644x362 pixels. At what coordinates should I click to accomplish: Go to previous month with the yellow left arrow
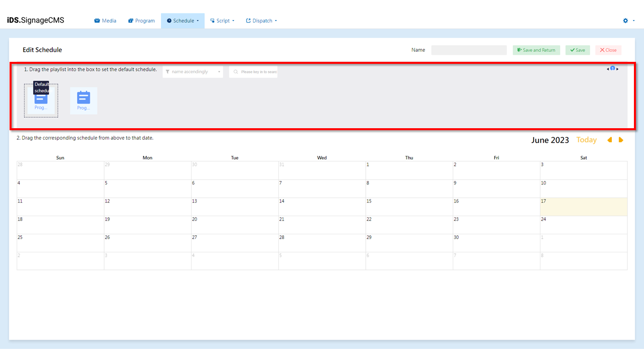point(609,140)
